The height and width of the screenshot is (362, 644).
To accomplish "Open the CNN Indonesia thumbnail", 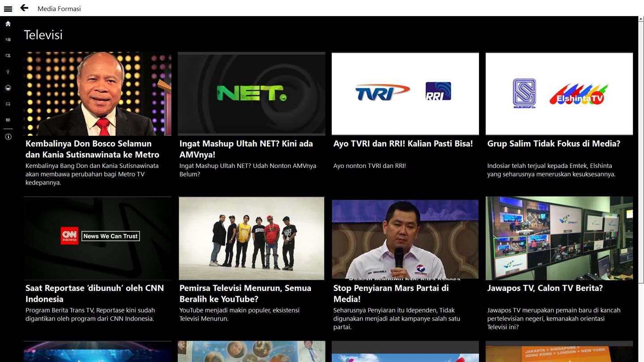I will click(97, 238).
